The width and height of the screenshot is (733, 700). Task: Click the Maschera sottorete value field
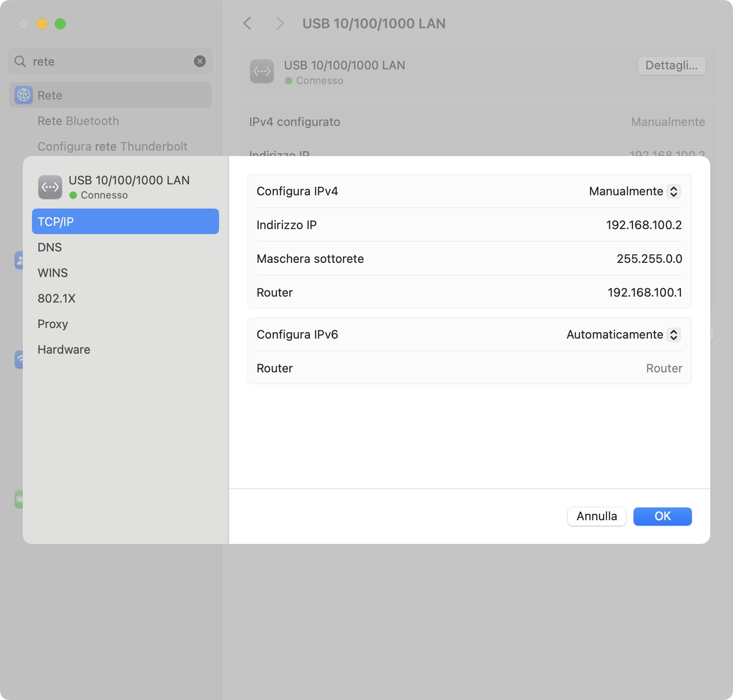pyautogui.click(x=649, y=259)
